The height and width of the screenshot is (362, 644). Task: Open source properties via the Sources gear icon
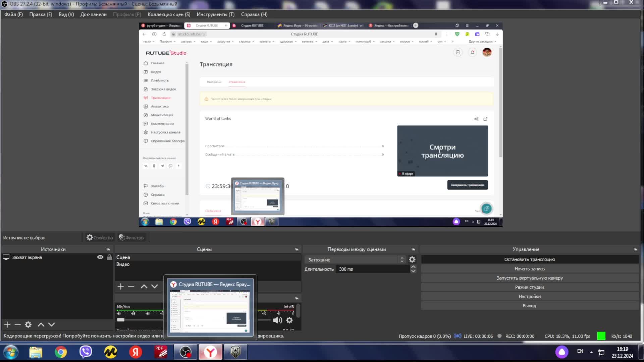point(28,324)
